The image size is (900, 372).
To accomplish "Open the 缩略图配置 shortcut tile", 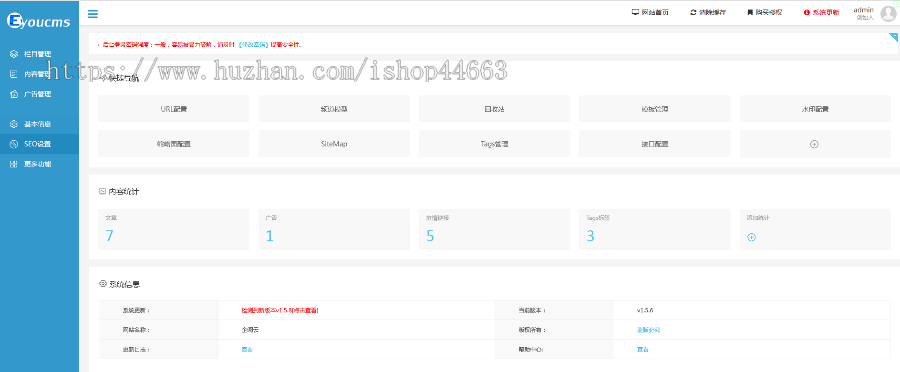I will click(x=173, y=144).
